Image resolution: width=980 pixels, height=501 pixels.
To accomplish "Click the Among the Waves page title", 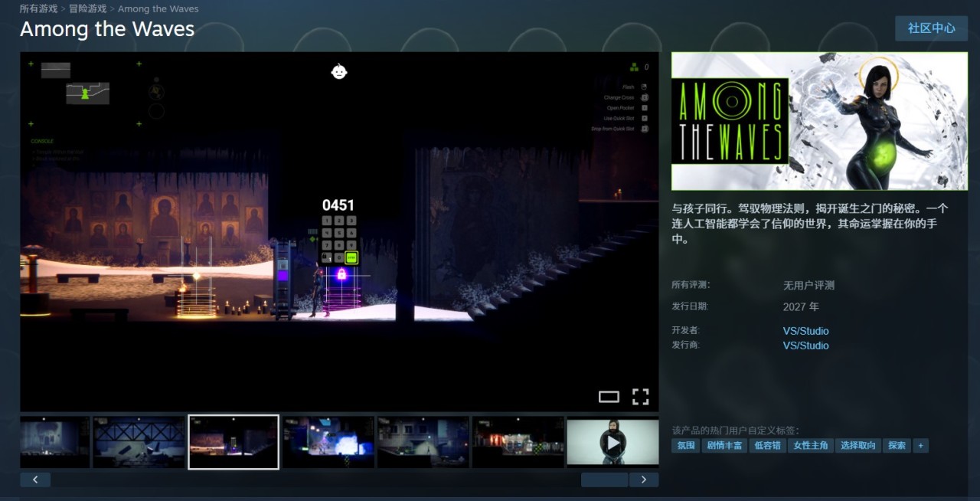I will [x=107, y=29].
